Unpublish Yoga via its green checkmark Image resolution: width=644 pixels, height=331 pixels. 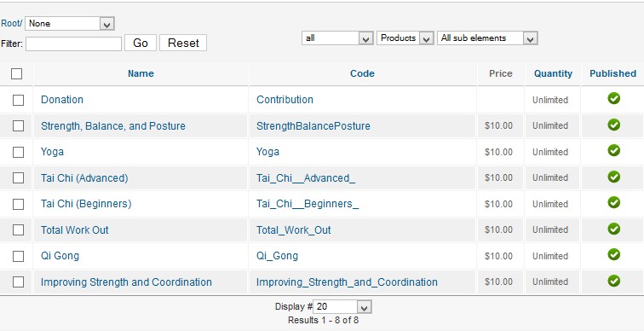pos(613,150)
